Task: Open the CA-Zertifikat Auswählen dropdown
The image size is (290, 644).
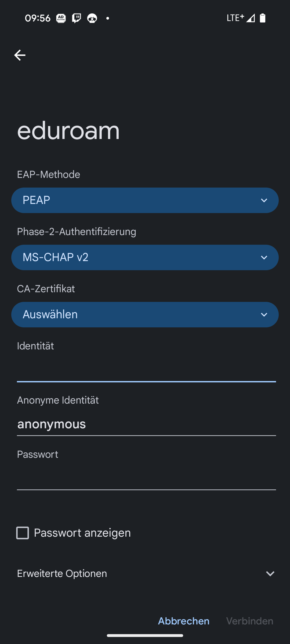Action: (x=145, y=314)
